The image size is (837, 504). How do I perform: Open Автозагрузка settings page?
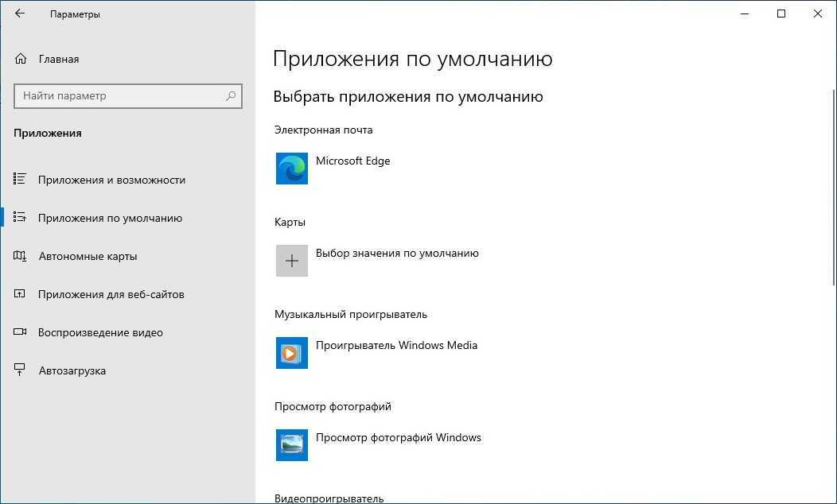point(72,370)
